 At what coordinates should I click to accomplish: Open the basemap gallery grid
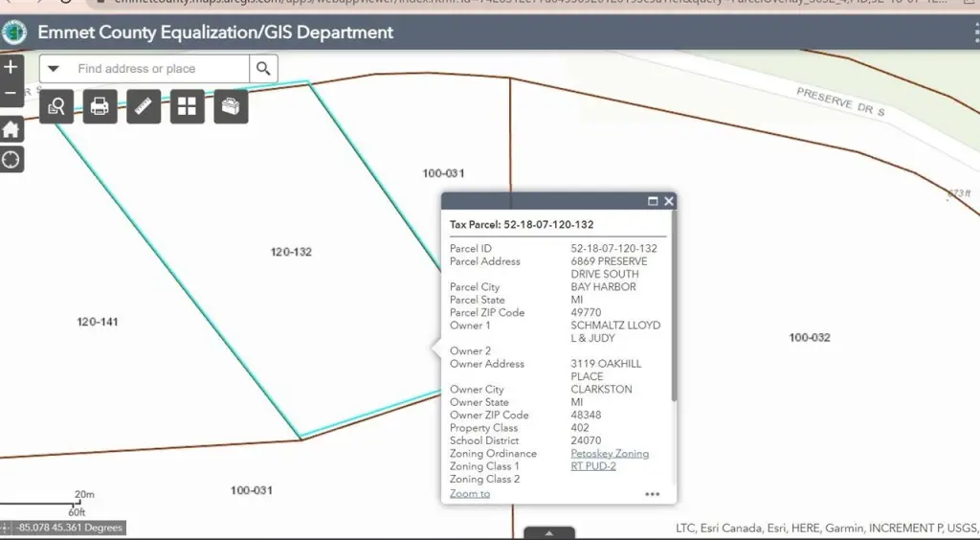pyautogui.click(x=187, y=106)
